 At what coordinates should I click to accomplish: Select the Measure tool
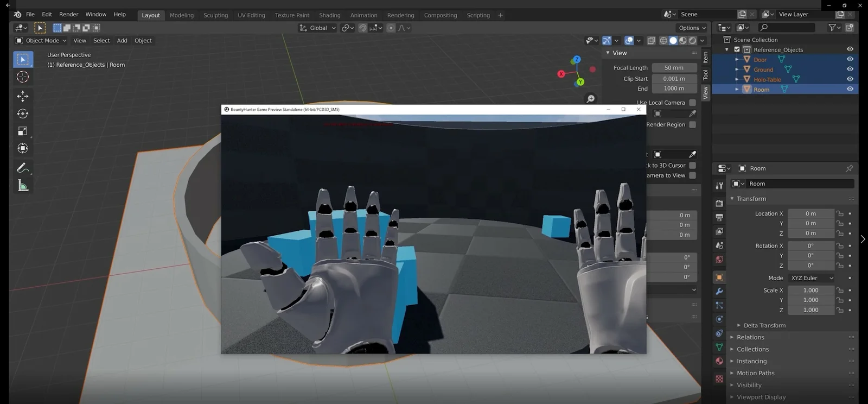23,186
